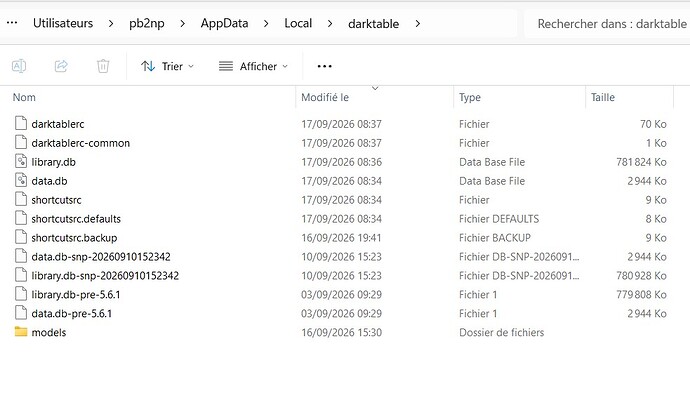The height and width of the screenshot is (397, 690).
Task: Click the Dossier de fichiers type cell
Action: 502,332
